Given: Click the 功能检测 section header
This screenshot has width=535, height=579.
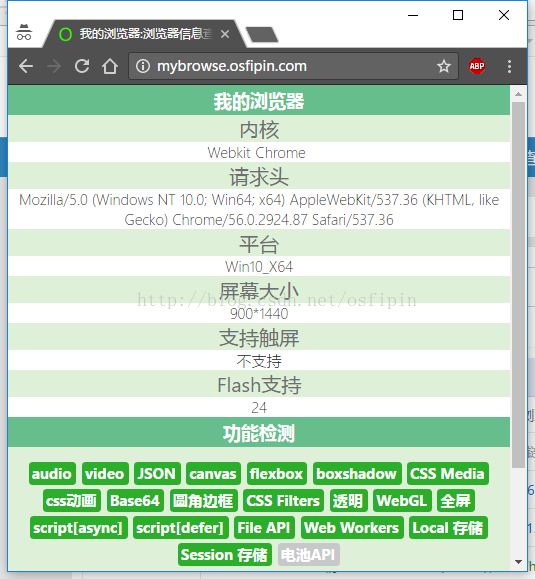Looking at the screenshot, I should tap(259, 433).
